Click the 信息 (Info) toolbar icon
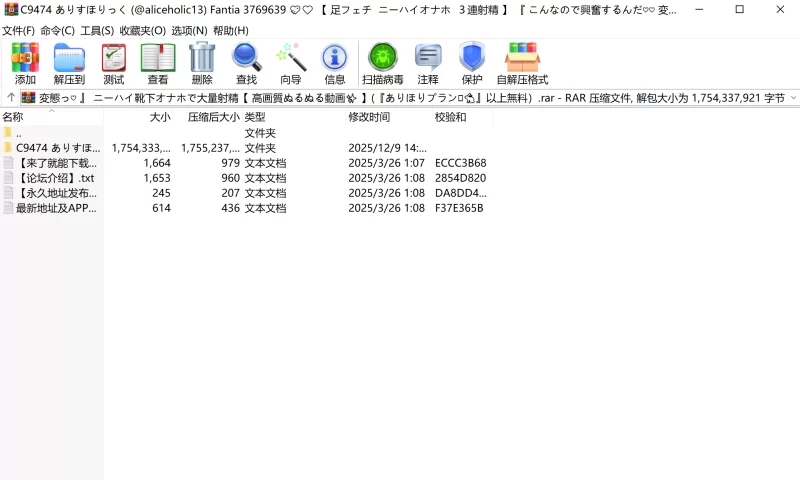 coord(335,57)
